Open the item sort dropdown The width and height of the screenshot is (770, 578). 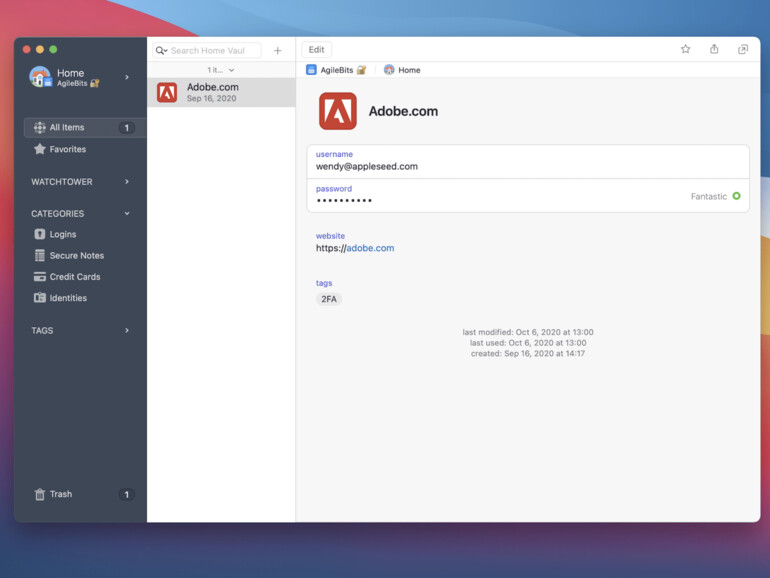click(x=220, y=70)
